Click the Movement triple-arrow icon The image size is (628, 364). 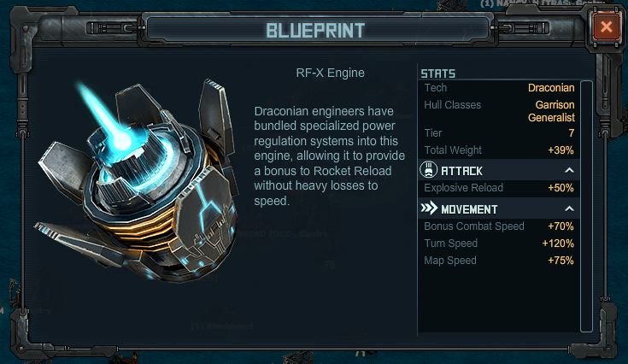tap(429, 208)
